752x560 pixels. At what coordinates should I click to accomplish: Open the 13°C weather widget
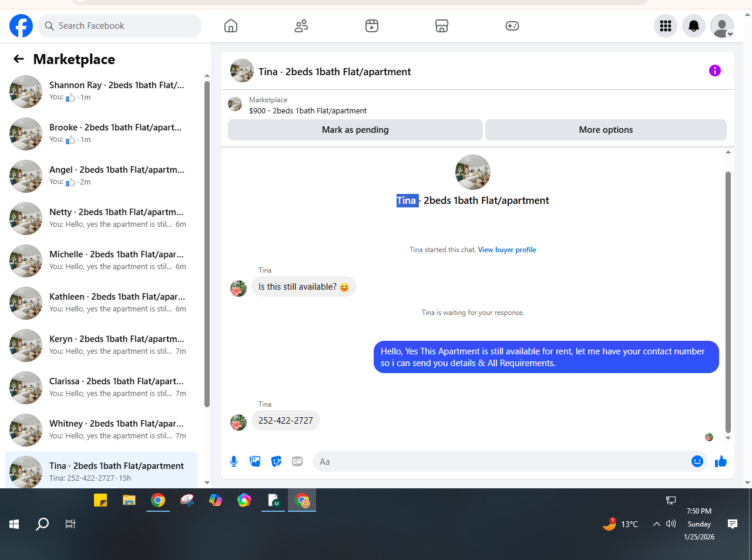pyautogui.click(x=620, y=524)
